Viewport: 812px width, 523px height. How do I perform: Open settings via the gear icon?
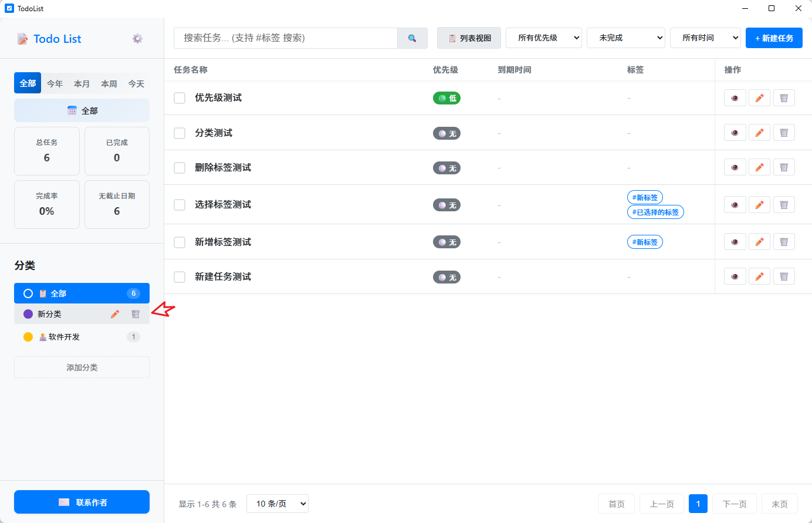[137, 39]
